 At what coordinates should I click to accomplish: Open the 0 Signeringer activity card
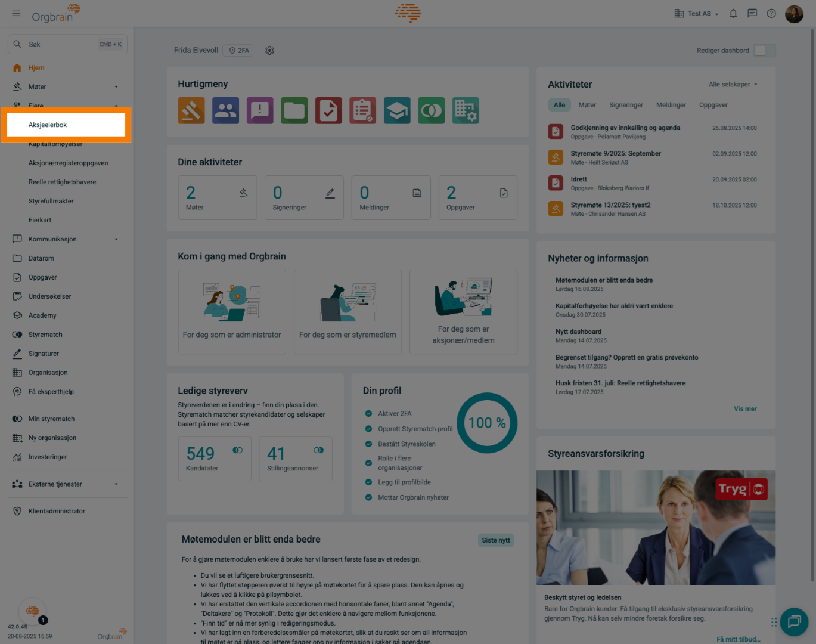click(x=305, y=197)
